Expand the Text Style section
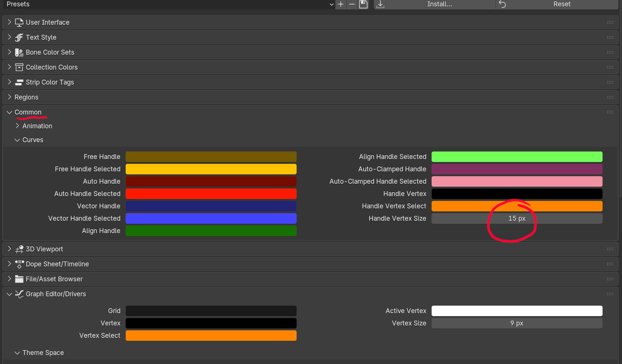The image size is (622, 364). (x=9, y=37)
